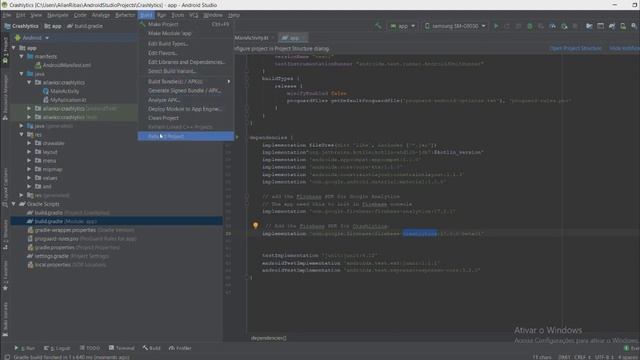
Task: Select build.gradle (Module: app) file
Action: pos(117,221)
